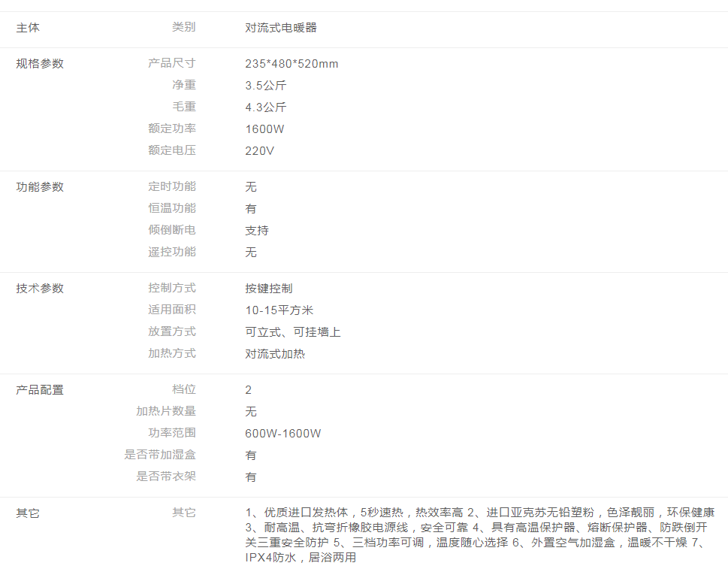Click the 功能参数 section heading
Screen dimensions: 728x587
tap(40, 187)
